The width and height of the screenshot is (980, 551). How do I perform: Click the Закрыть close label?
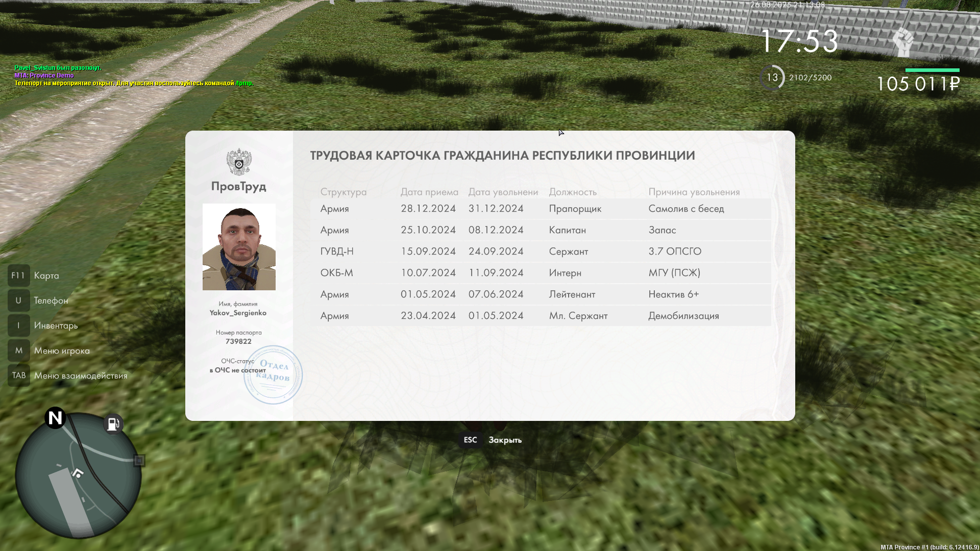click(505, 440)
